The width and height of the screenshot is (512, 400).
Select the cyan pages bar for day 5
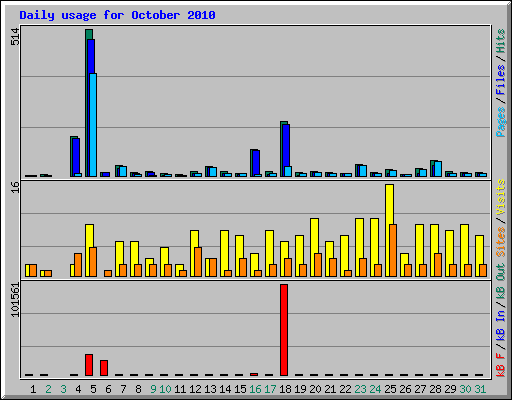click(93, 125)
